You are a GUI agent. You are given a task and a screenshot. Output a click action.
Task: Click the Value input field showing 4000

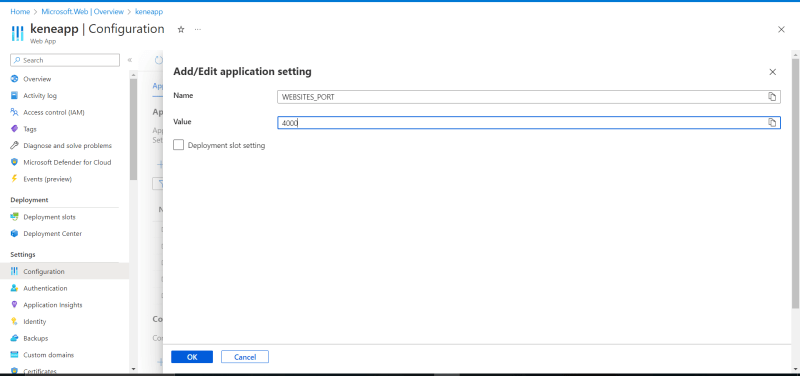(x=529, y=122)
